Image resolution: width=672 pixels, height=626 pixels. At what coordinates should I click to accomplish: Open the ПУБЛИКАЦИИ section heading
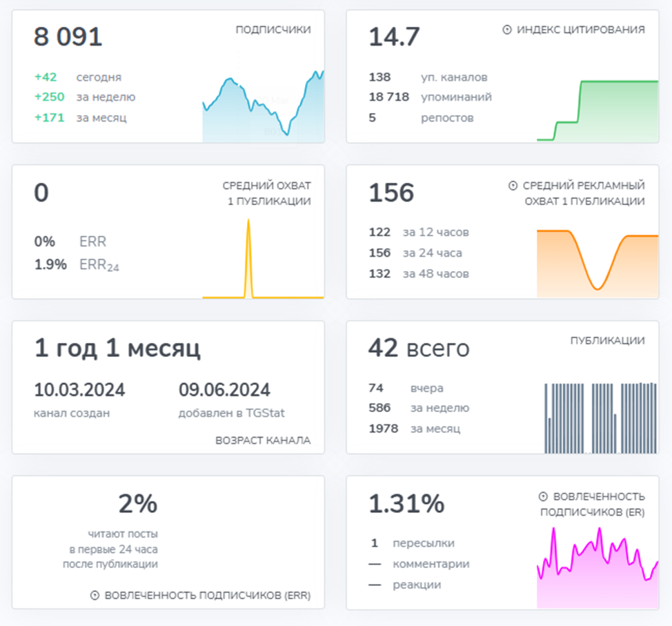607,341
